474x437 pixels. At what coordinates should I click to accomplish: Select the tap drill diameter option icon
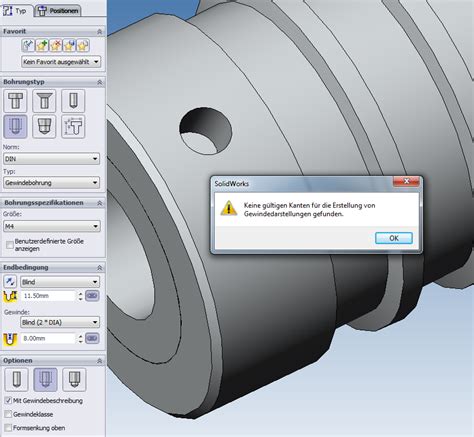pos(16,380)
